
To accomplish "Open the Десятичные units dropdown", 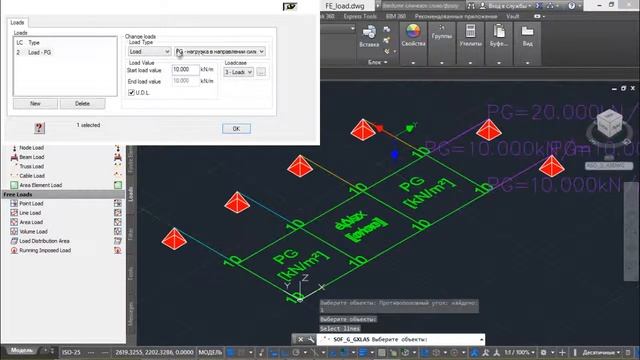I will pos(601,352).
